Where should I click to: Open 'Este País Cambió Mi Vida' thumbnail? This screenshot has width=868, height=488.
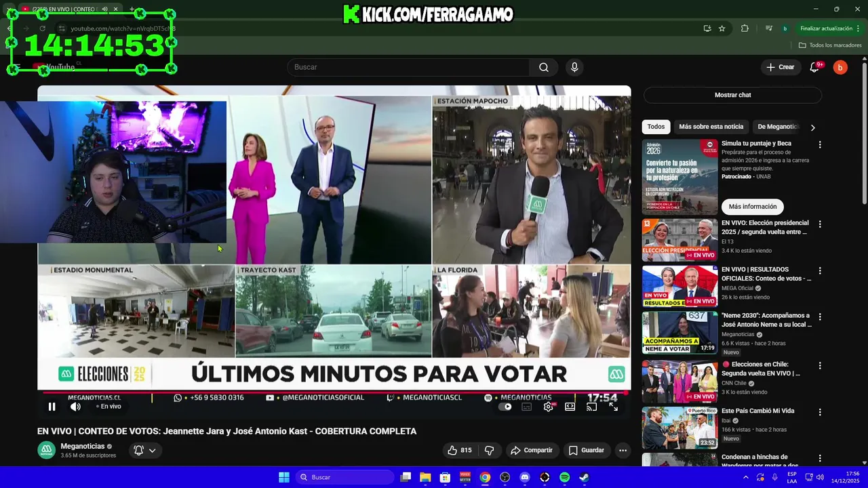coord(679,427)
